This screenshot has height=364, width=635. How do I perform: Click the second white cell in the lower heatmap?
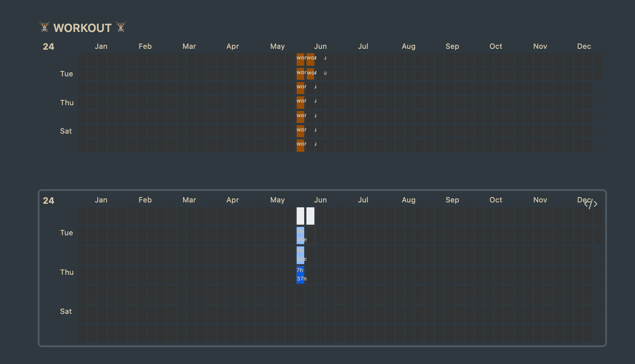(311, 215)
